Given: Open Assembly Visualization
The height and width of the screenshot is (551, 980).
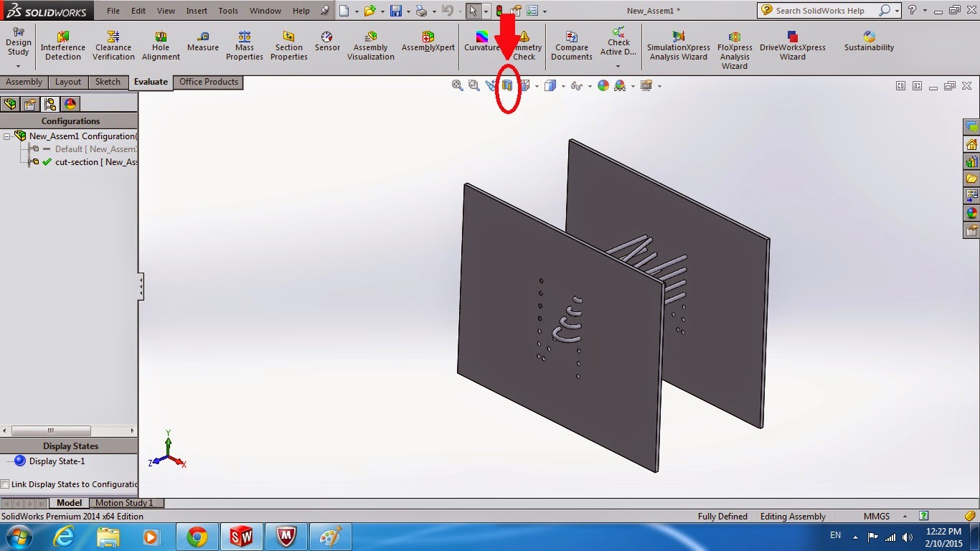Looking at the screenshot, I should (x=371, y=46).
